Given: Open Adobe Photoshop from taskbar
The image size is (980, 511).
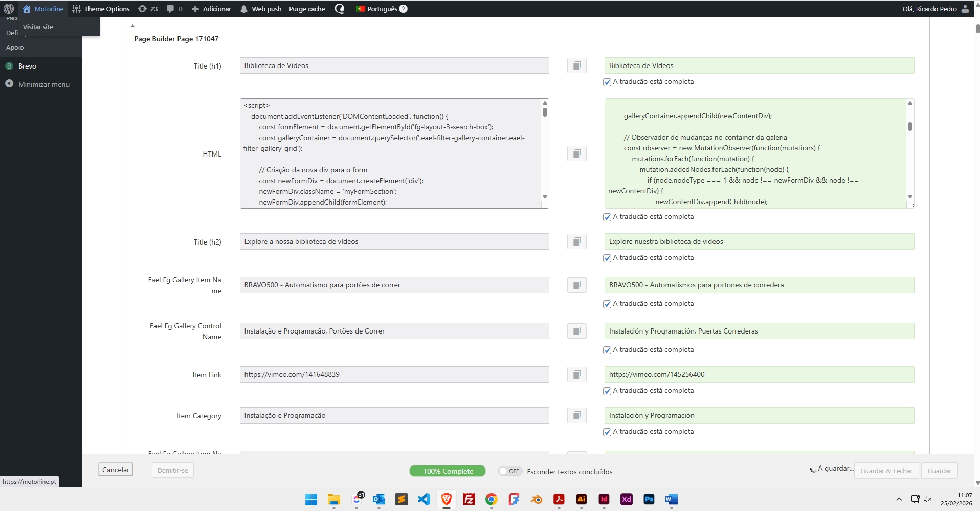Looking at the screenshot, I should point(649,499).
